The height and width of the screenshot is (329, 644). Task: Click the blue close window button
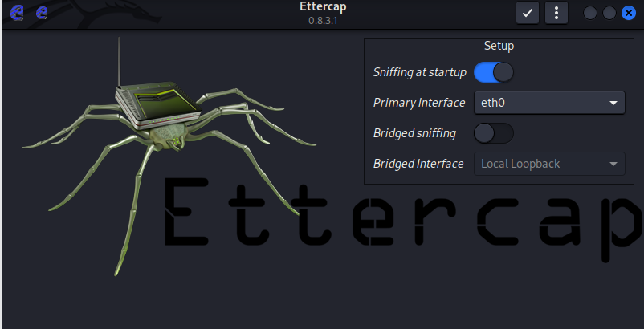coord(629,13)
